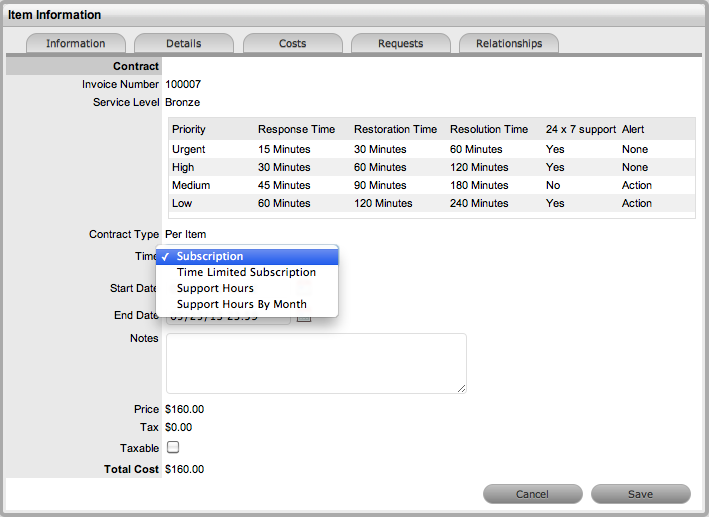
Task: Select Subscription in the dropdown list
Action: pyautogui.click(x=247, y=256)
